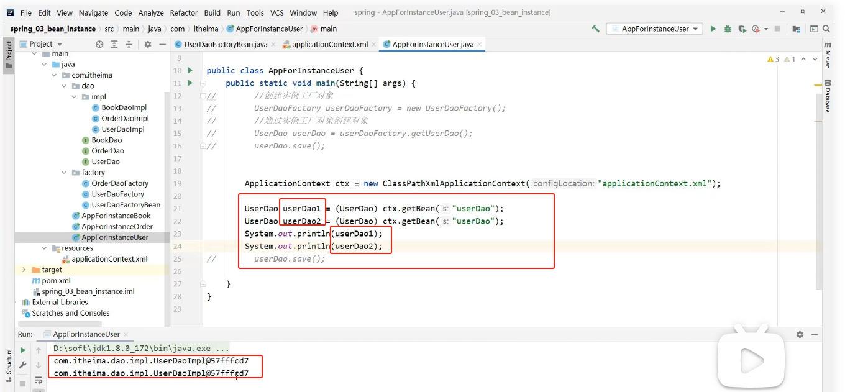The width and height of the screenshot is (868, 392).
Task: Rerun program from Run panel
Action: tap(23, 350)
